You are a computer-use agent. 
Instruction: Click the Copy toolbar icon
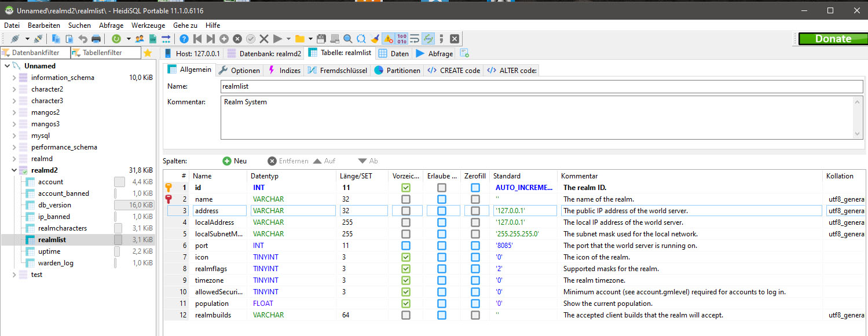pos(56,39)
